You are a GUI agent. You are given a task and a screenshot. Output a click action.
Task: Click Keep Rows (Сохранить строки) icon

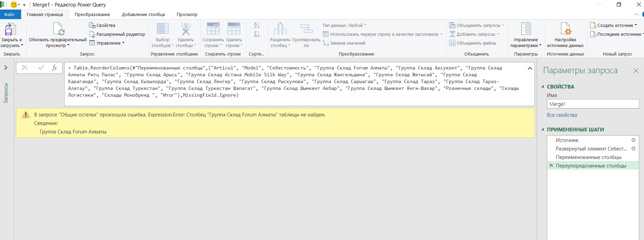point(213,29)
